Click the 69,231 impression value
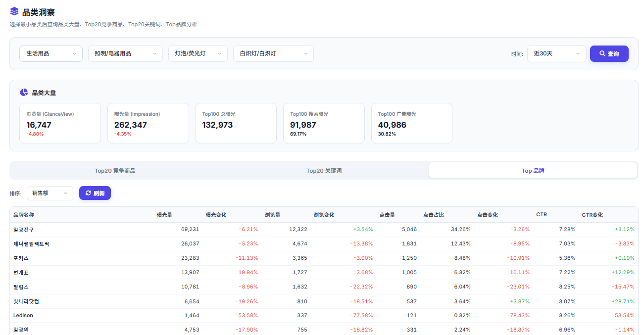This screenshot has height=335, width=644. pyautogui.click(x=190, y=230)
